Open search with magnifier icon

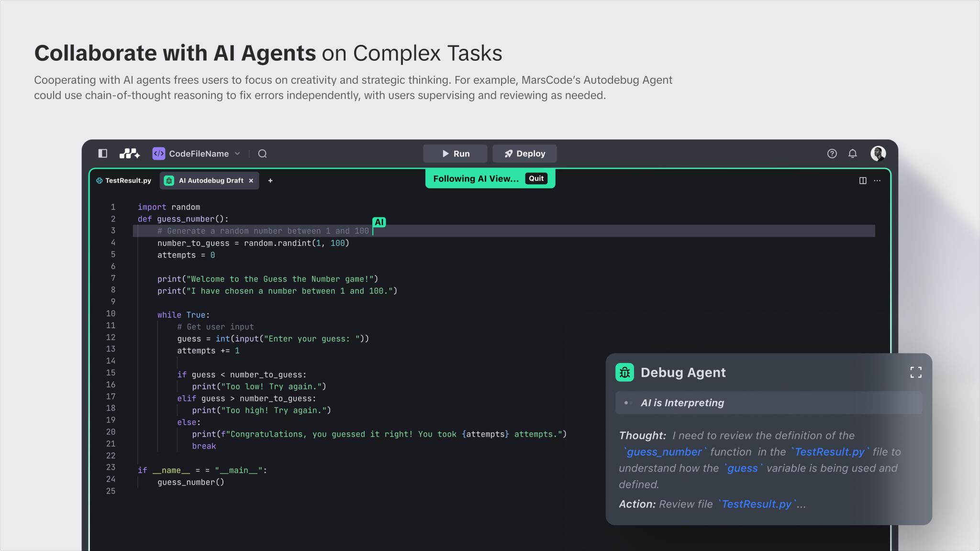[x=262, y=154]
